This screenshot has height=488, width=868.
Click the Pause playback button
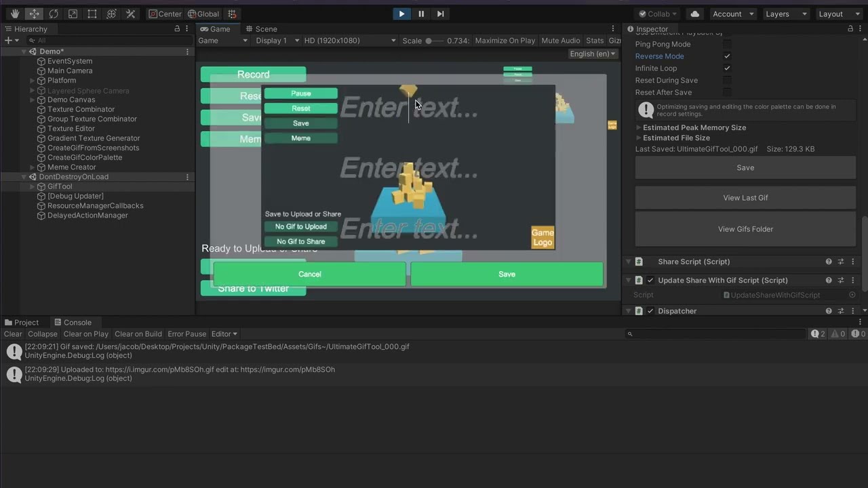click(x=421, y=14)
